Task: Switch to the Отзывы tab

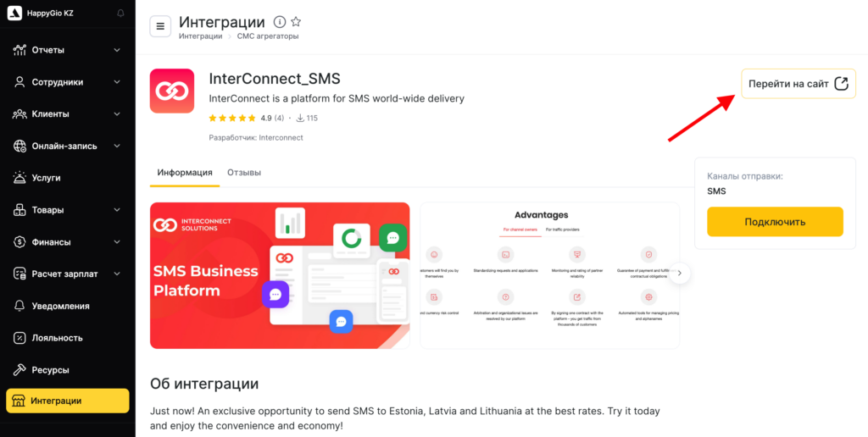Action: coord(244,173)
